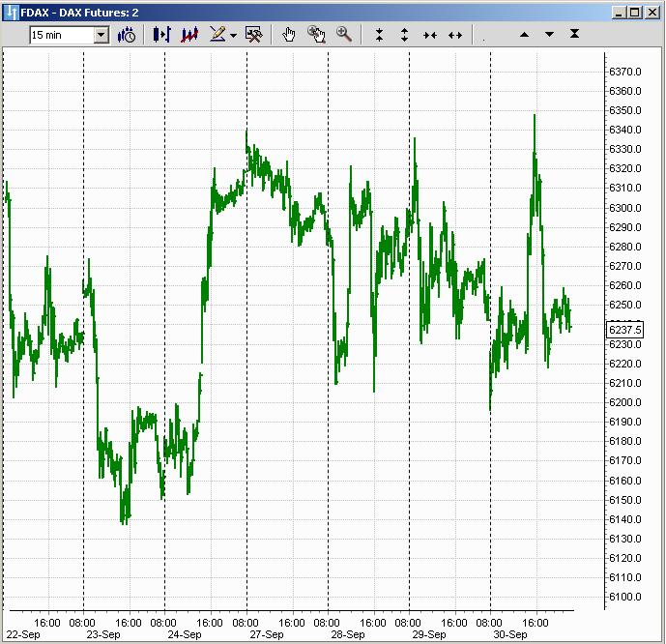
Task: Expand the drawing tool dropdown arrow
Action: coord(233,35)
